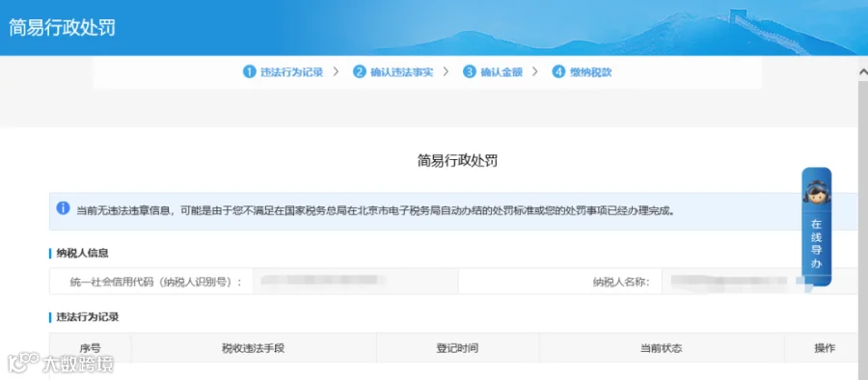The height and width of the screenshot is (380, 868).
Task: Click the 纳税人名称 value field
Action: click(760, 282)
